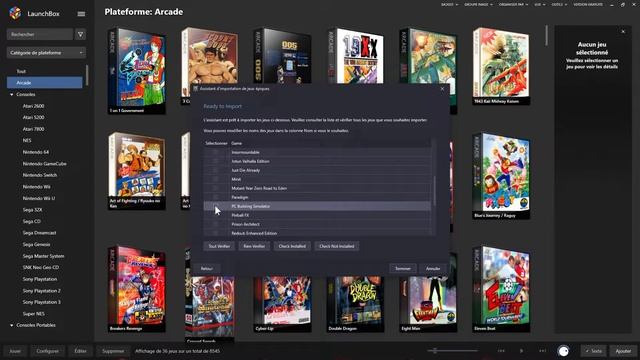Click the Tout Vérifier button
Screen dimensions: 640x360
[219, 246]
